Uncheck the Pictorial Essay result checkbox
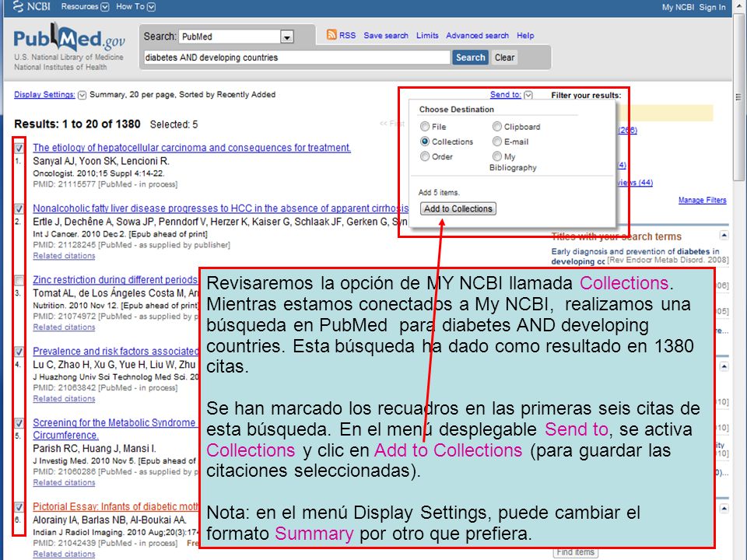747x560 pixels. tap(19, 507)
